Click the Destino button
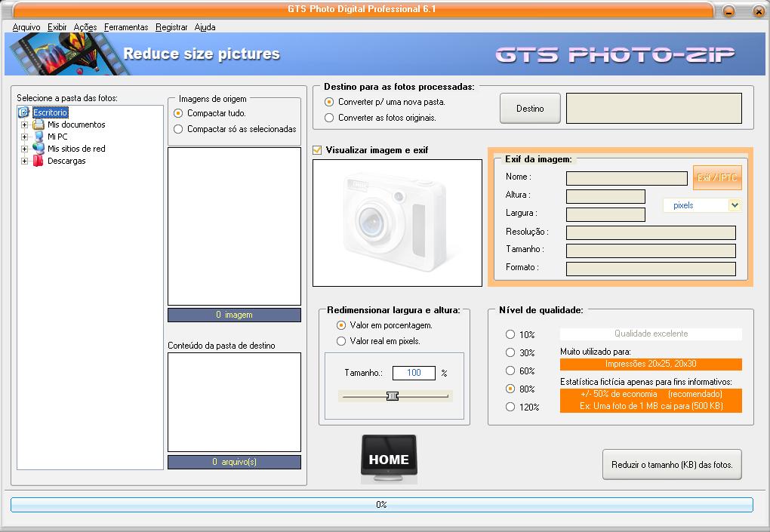770x532 pixels. pos(530,109)
